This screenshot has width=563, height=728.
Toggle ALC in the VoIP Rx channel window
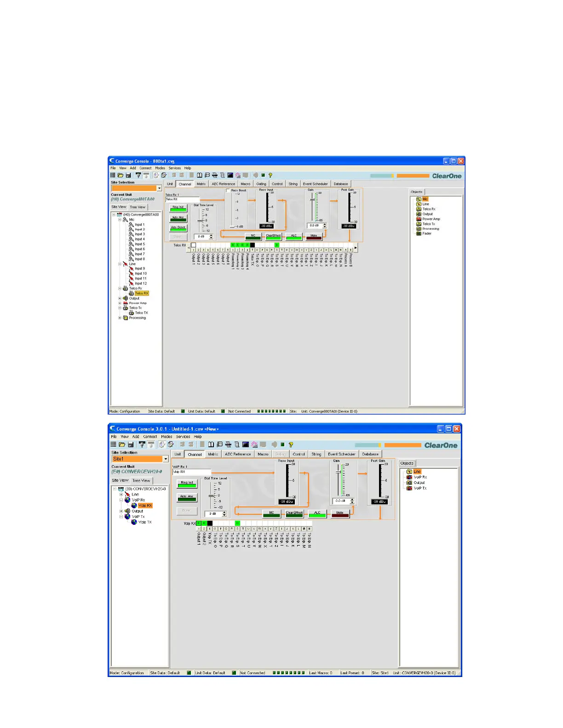(x=317, y=513)
